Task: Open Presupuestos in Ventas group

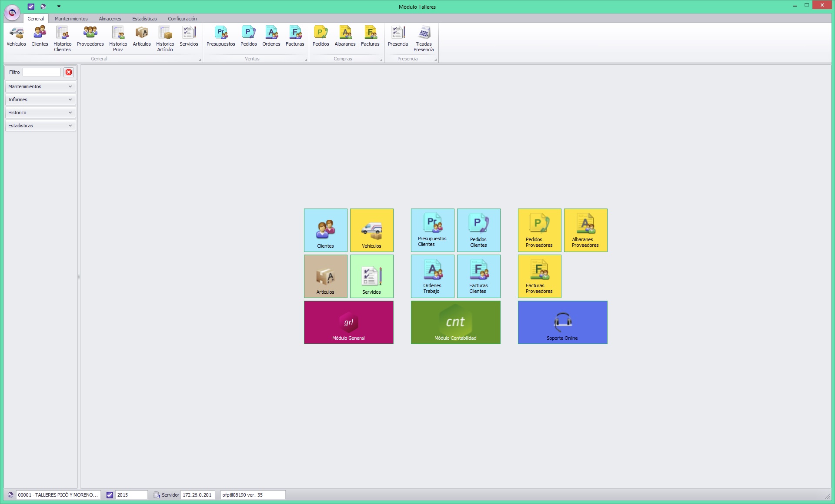Action: 220,36
